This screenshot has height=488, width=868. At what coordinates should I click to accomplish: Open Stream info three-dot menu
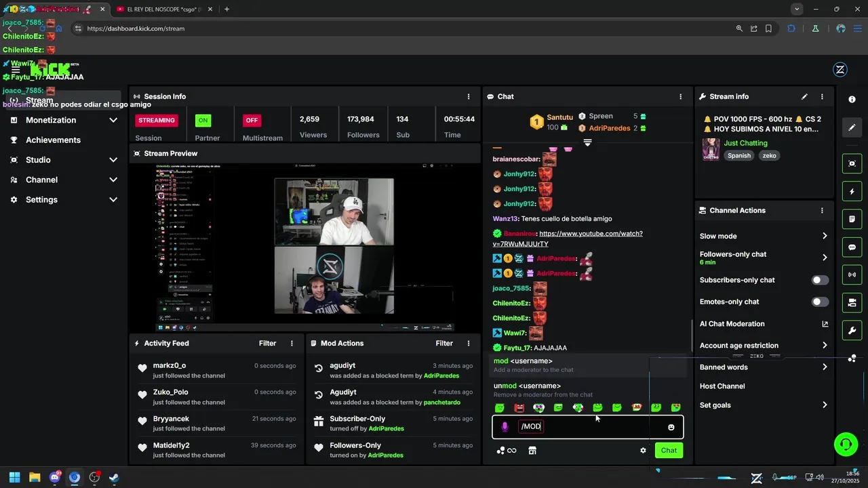pyautogui.click(x=823, y=97)
